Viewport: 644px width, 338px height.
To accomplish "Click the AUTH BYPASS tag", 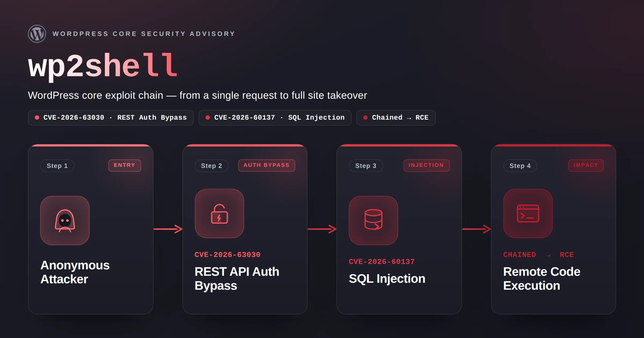I will (267, 165).
